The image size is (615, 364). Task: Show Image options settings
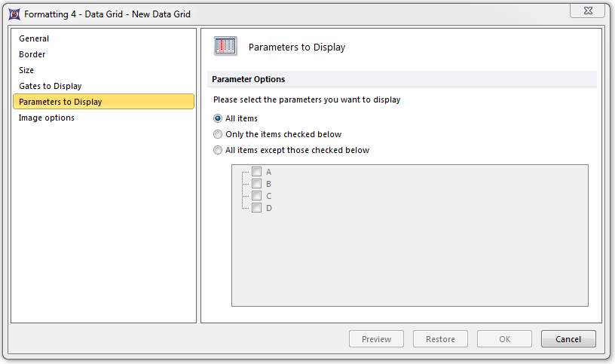(x=47, y=118)
